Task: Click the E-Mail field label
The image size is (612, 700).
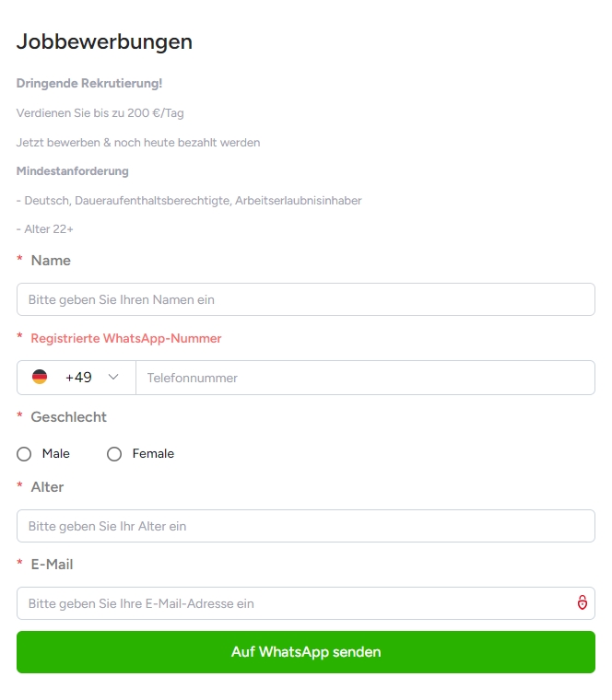Action: pos(52,565)
